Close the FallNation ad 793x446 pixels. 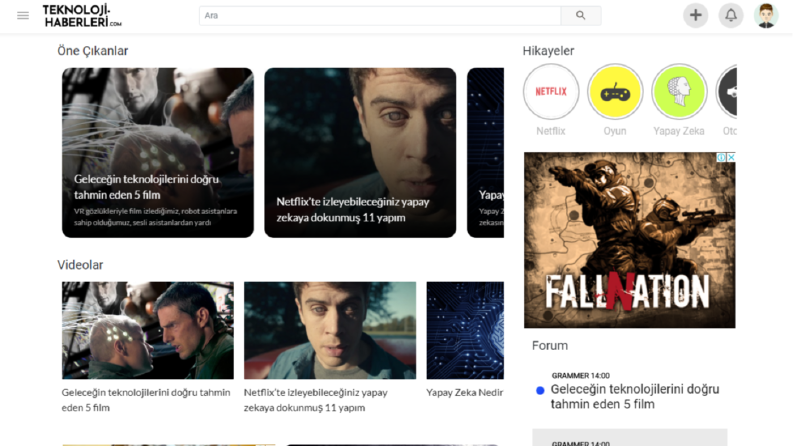(731, 157)
